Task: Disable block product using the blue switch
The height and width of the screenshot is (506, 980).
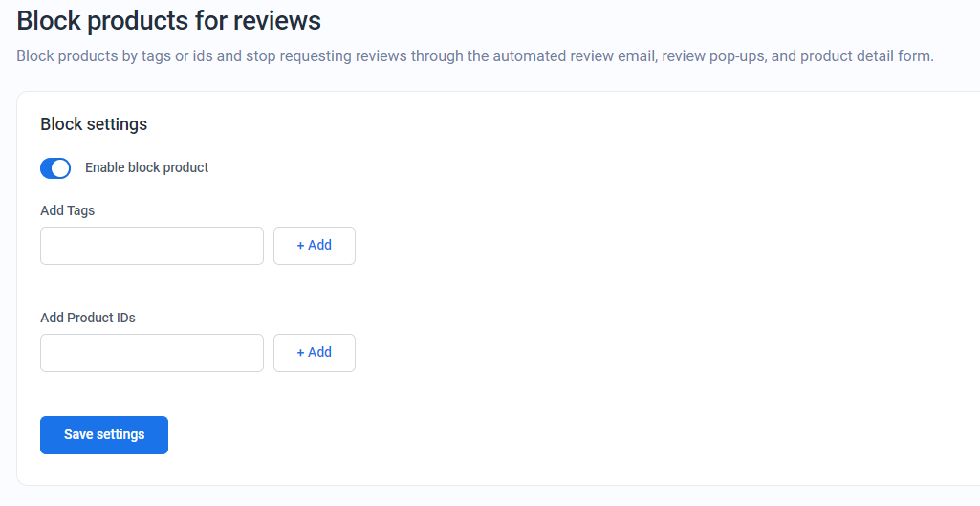Action: tap(55, 168)
